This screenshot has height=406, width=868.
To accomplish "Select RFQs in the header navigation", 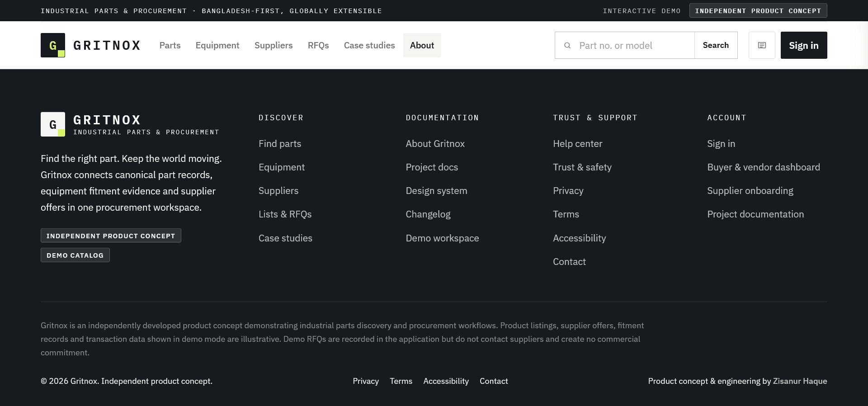I will pyautogui.click(x=318, y=45).
